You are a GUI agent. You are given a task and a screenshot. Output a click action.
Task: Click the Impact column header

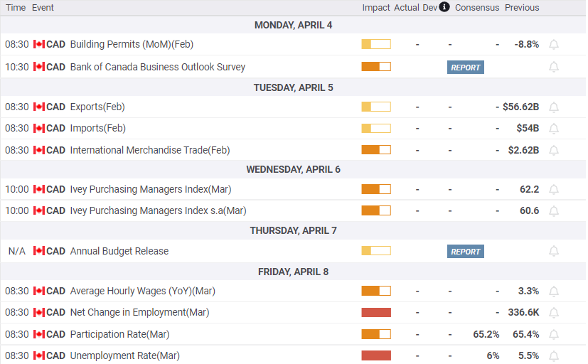(375, 8)
